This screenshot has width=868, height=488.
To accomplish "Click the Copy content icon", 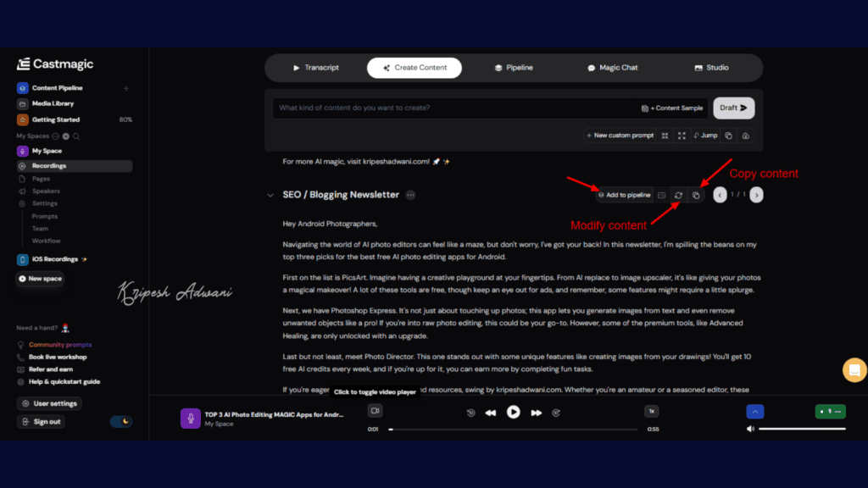I will point(695,195).
